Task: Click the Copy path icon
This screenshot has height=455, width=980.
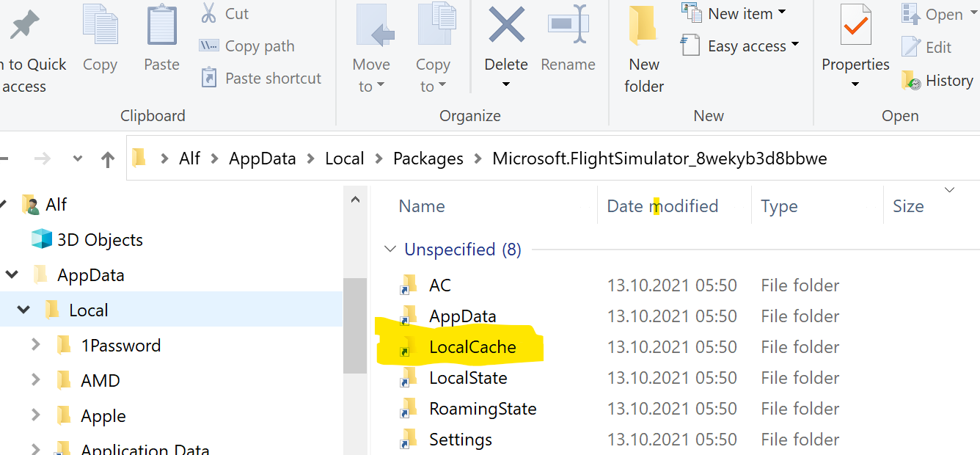Action: [x=209, y=46]
